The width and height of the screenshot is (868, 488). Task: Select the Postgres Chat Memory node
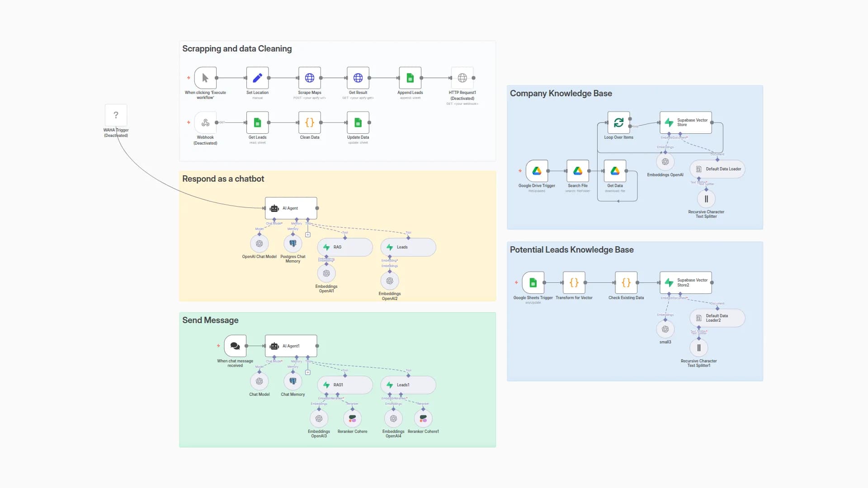(x=293, y=244)
